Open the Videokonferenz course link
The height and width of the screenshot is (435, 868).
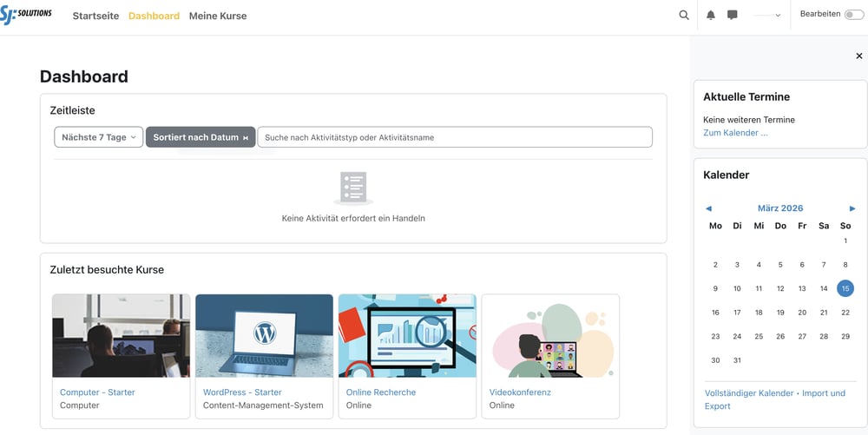click(520, 392)
